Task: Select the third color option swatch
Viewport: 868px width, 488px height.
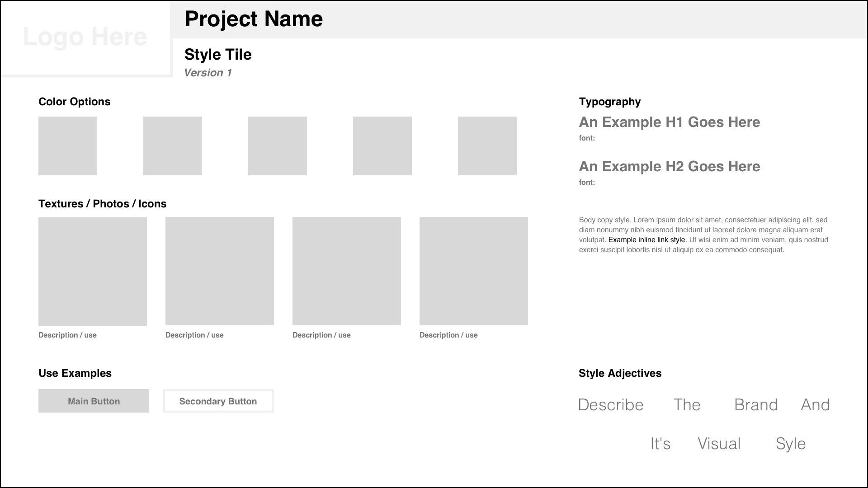Action: pos(278,146)
